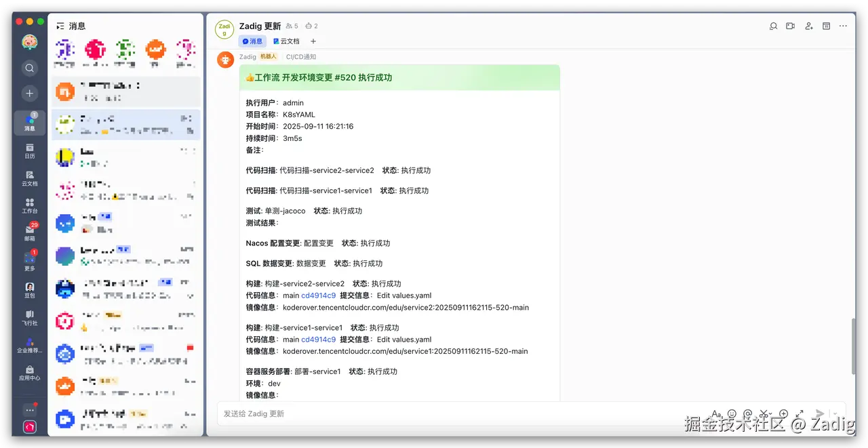This screenshot has width=868, height=448.
Task: Open the 消息 section in the sidebar
Action: coord(29,123)
